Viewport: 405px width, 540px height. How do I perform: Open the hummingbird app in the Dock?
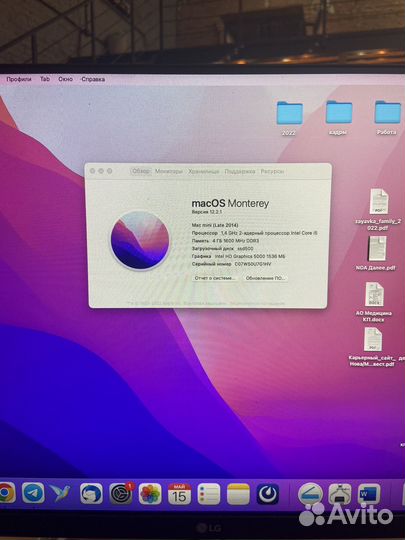[60, 493]
